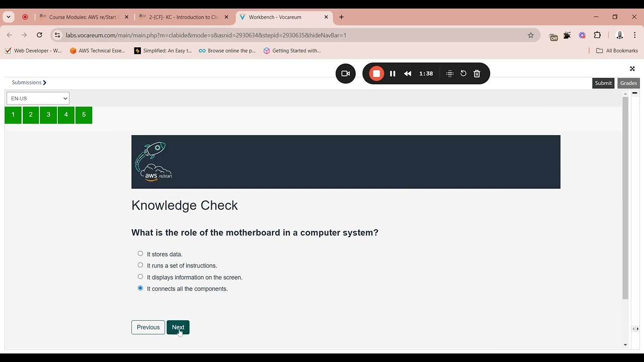Open the Chrome profile avatar

620,35
